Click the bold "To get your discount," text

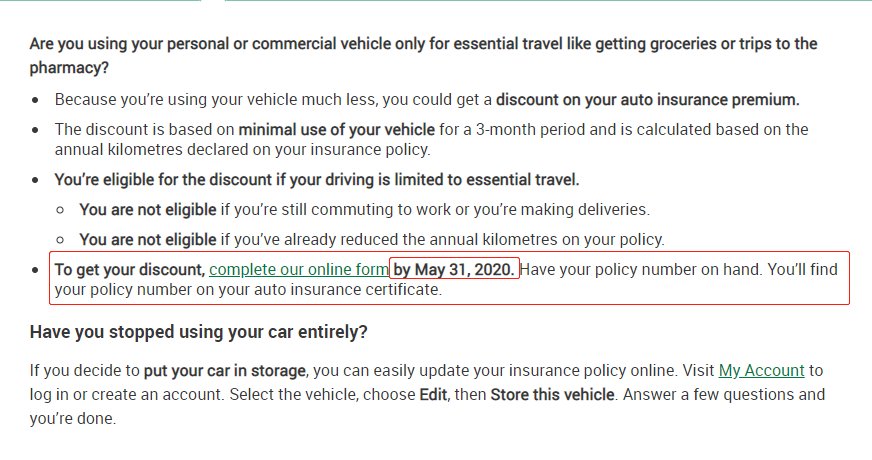click(x=130, y=269)
